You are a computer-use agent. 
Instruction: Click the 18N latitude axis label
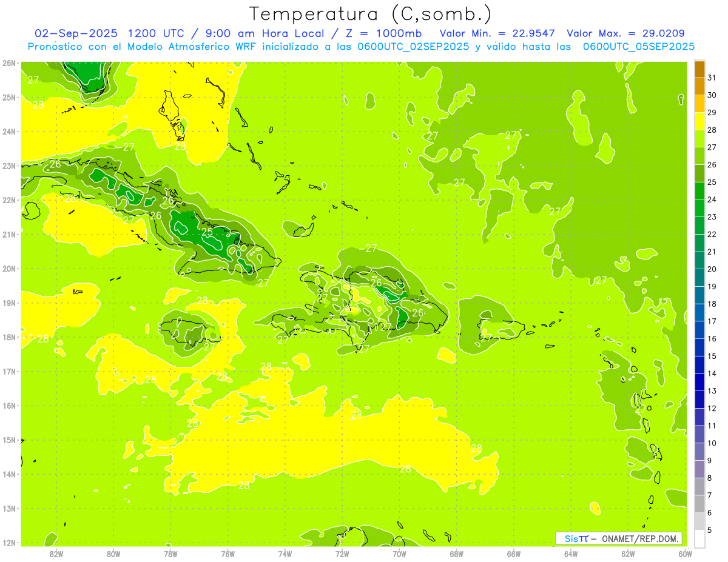9,337
